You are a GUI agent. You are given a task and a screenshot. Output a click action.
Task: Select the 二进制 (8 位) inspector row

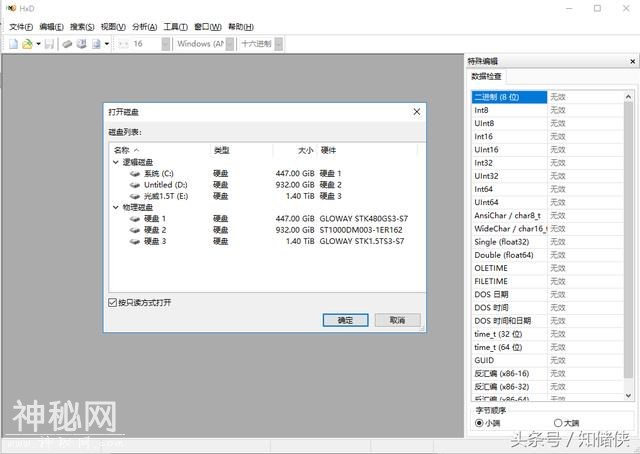click(547, 97)
